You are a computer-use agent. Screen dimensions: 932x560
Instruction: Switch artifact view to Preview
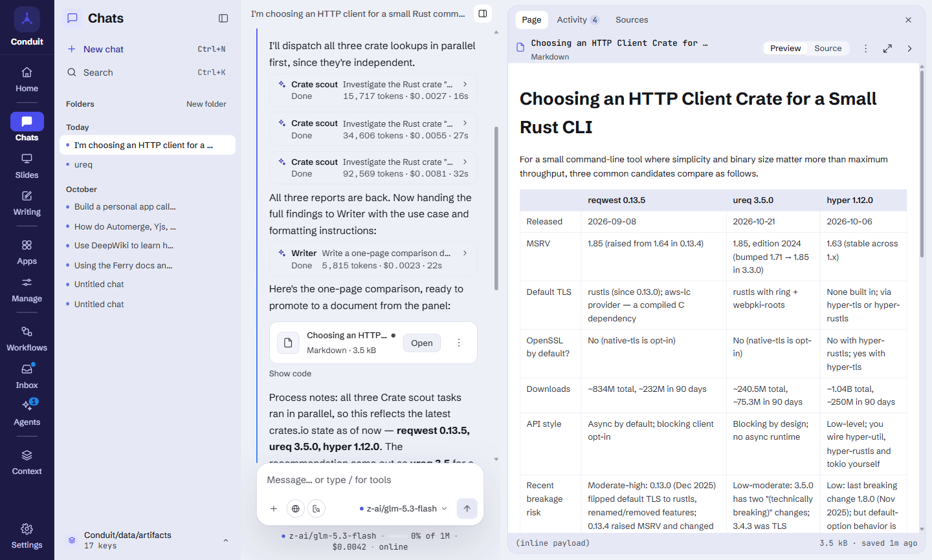pos(785,48)
